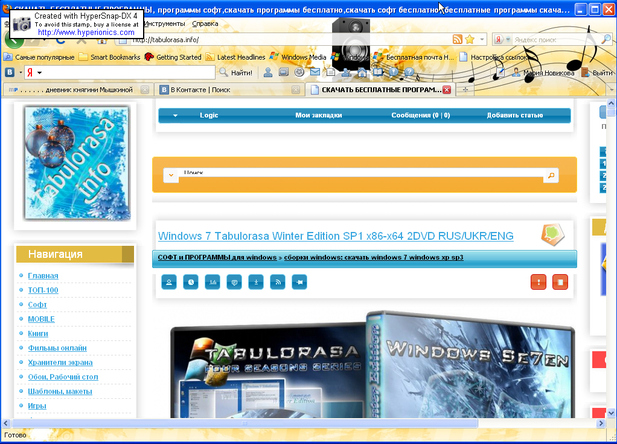
Task: Open the 'Windows Media' bookmark
Action: 298,57
